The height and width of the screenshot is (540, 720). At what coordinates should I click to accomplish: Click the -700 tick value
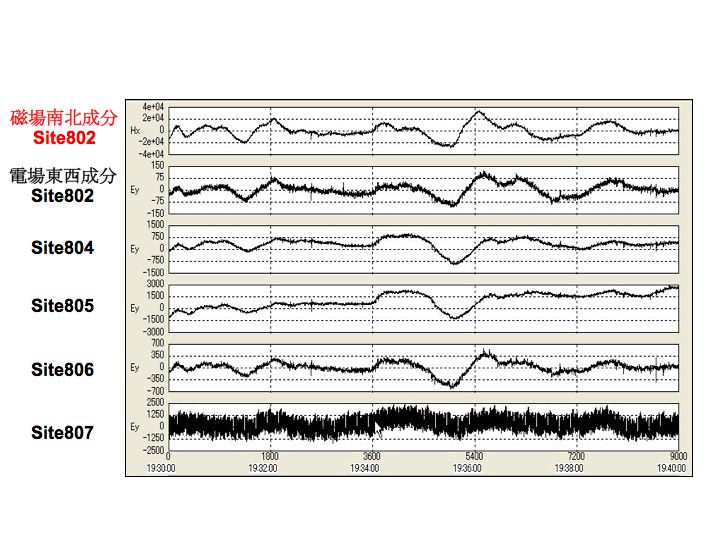[156, 391]
